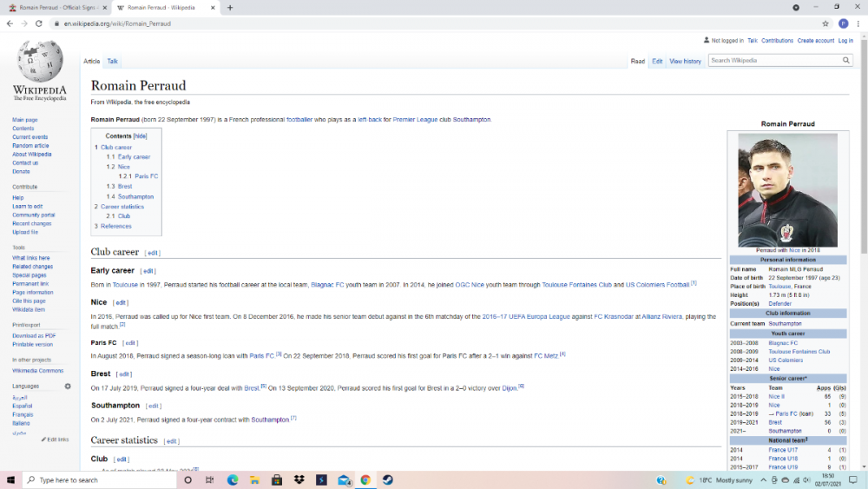Open the View history tab
The width and height of the screenshot is (868, 489).
tap(685, 62)
